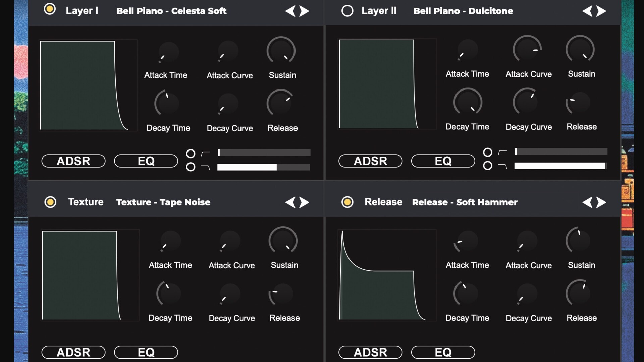Open Release section ADSR tab

click(x=370, y=352)
